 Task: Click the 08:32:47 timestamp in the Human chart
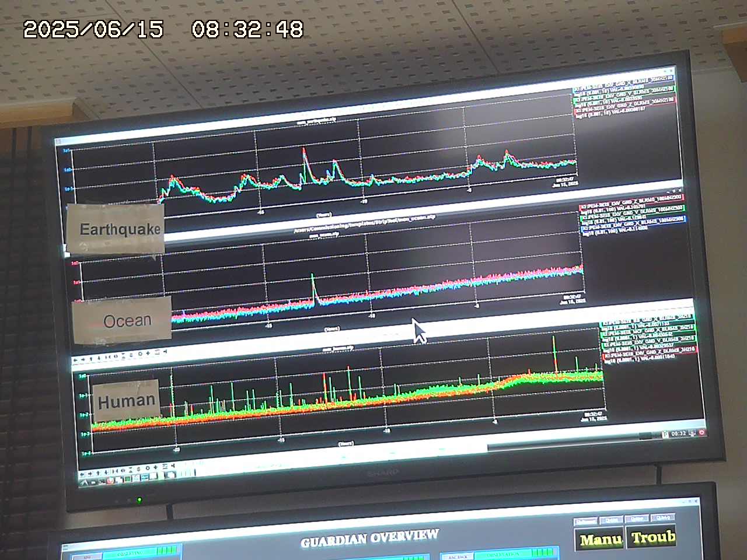click(594, 414)
